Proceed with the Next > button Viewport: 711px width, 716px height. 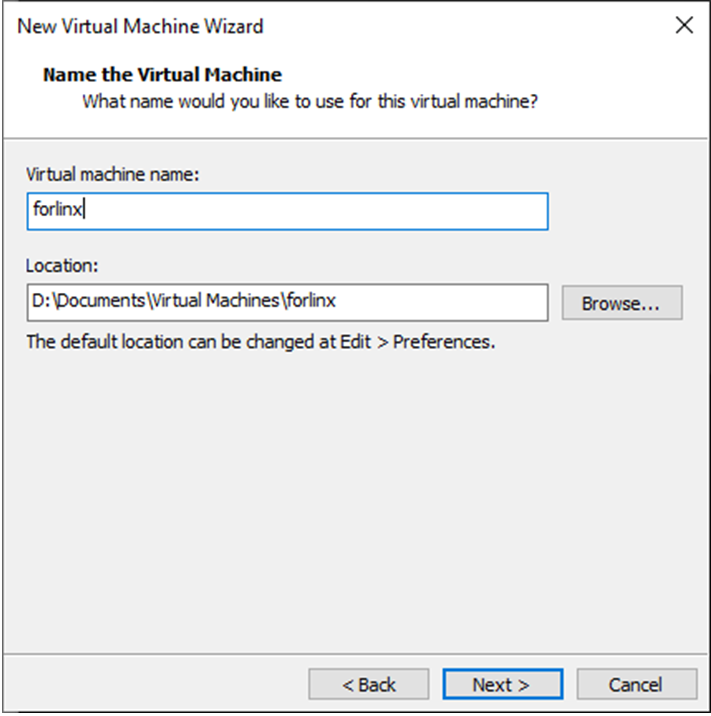coord(502,684)
